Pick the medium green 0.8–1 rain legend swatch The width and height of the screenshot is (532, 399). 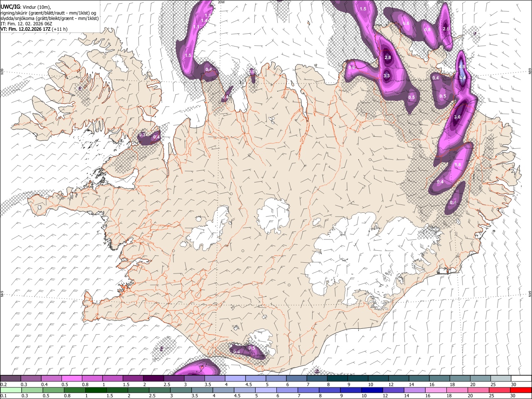(75, 390)
